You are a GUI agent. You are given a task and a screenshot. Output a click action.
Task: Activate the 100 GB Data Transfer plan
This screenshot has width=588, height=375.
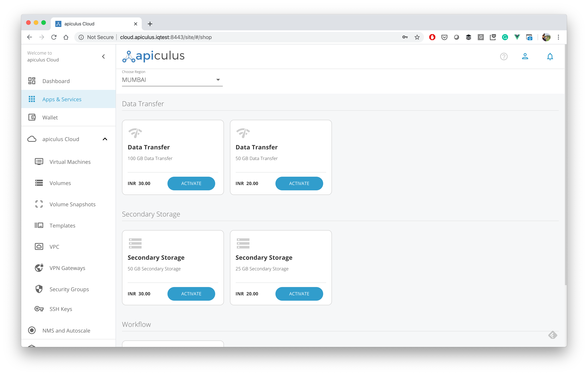(x=191, y=183)
